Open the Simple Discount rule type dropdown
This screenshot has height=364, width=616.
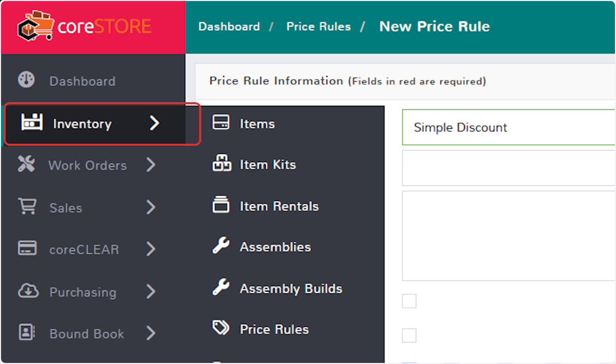pos(508,127)
